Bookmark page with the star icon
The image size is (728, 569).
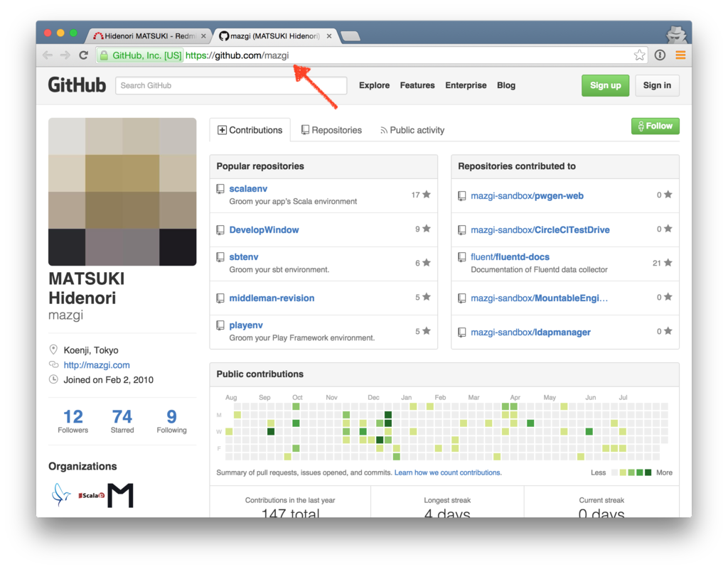click(639, 55)
